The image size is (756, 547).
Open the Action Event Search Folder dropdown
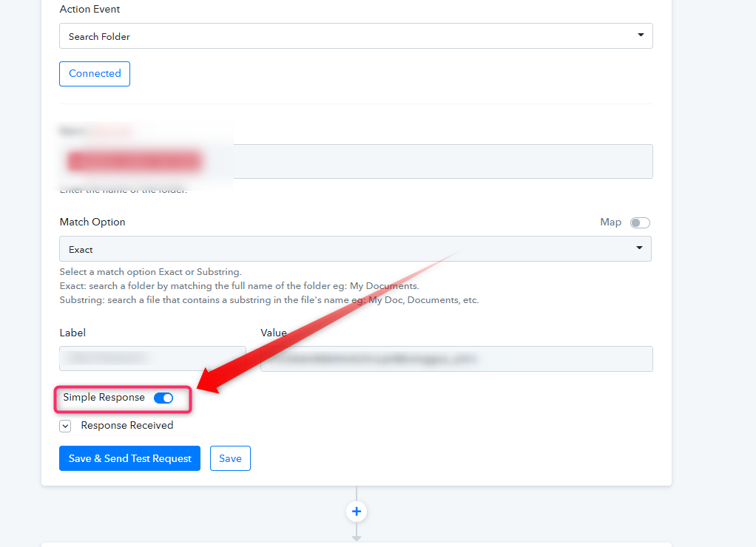(x=356, y=36)
